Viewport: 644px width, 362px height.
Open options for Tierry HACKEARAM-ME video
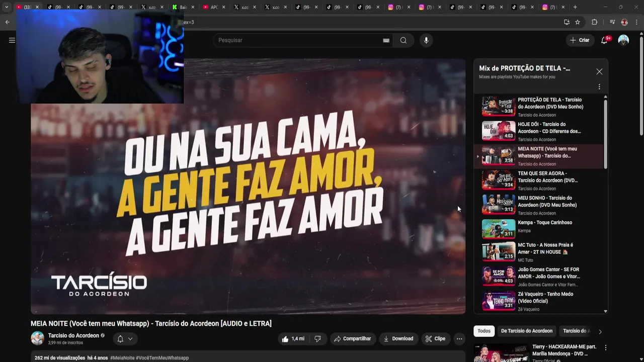606,347
